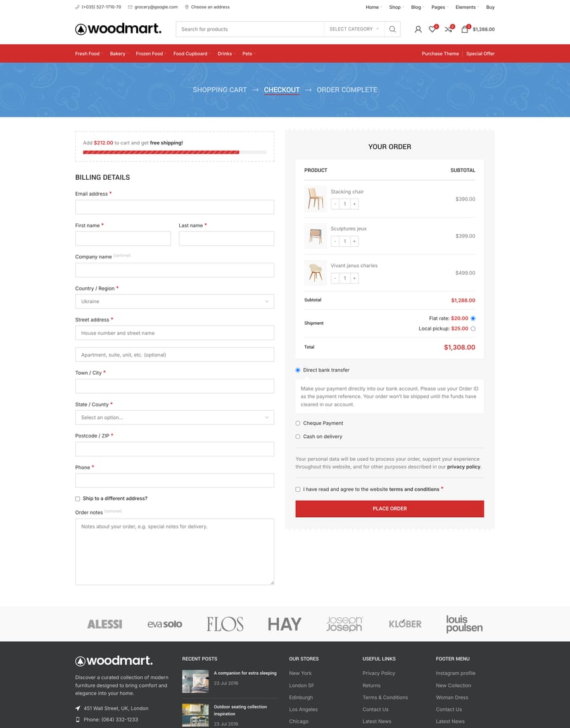Open the Country / Region dropdown

pyautogui.click(x=175, y=301)
